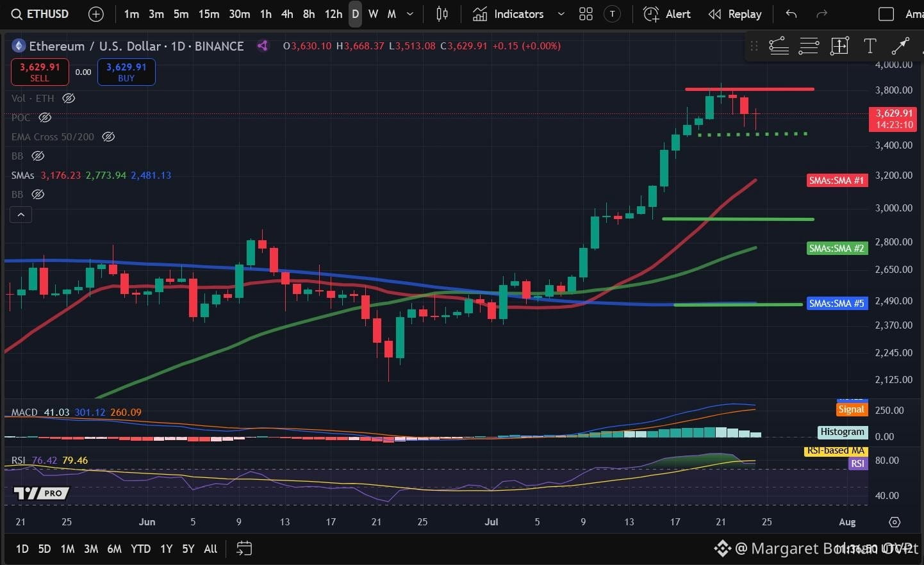Select the Text drawing tool
924x565 pixels.
tap(870, 45)
